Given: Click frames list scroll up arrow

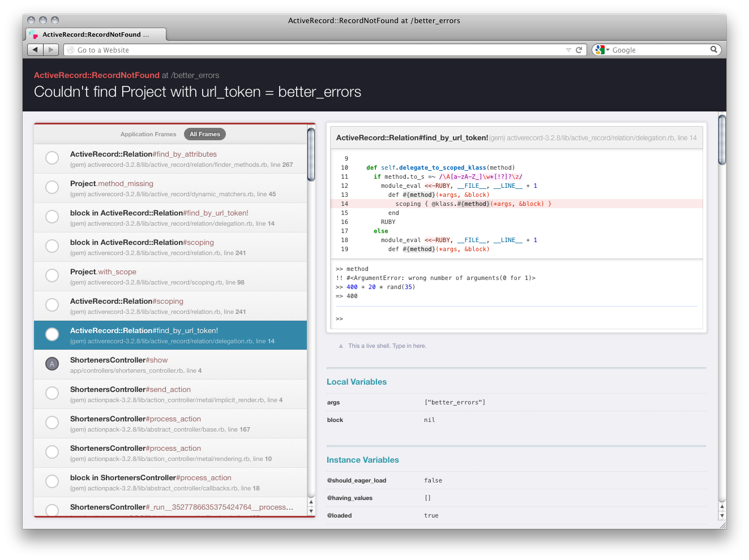Looking at the screenshot, I should (311, 502).
